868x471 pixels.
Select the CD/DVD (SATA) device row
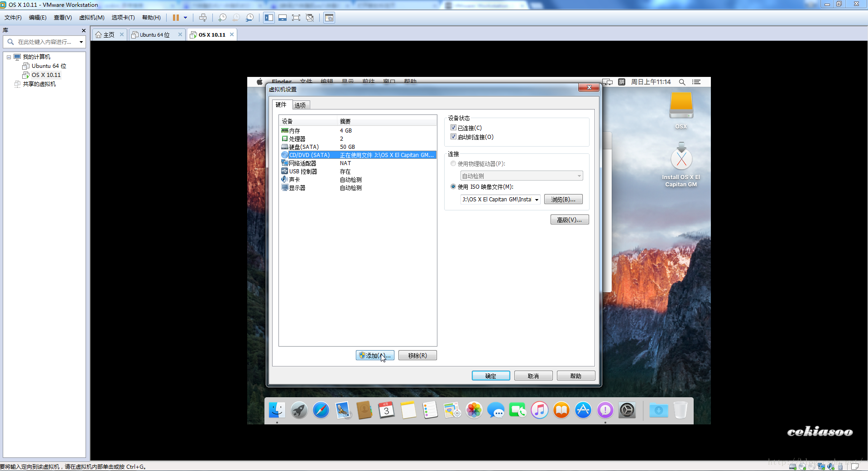pyautogui.click(x=358, y=155)
